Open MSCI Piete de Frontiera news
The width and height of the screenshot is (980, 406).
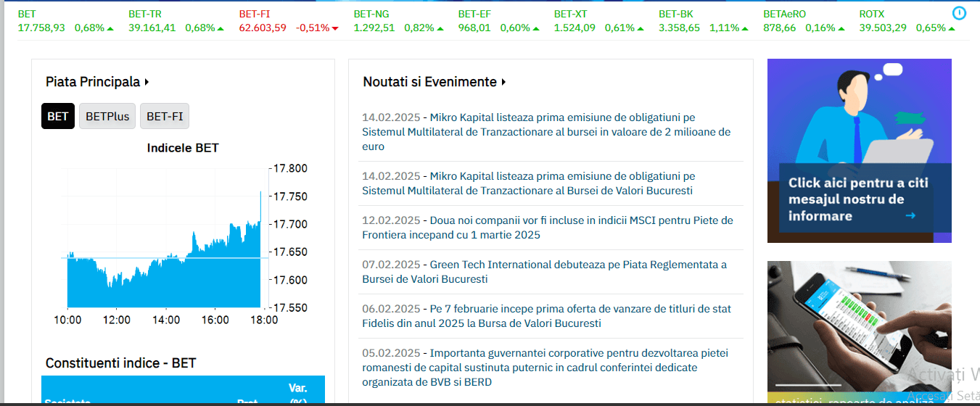548,228
